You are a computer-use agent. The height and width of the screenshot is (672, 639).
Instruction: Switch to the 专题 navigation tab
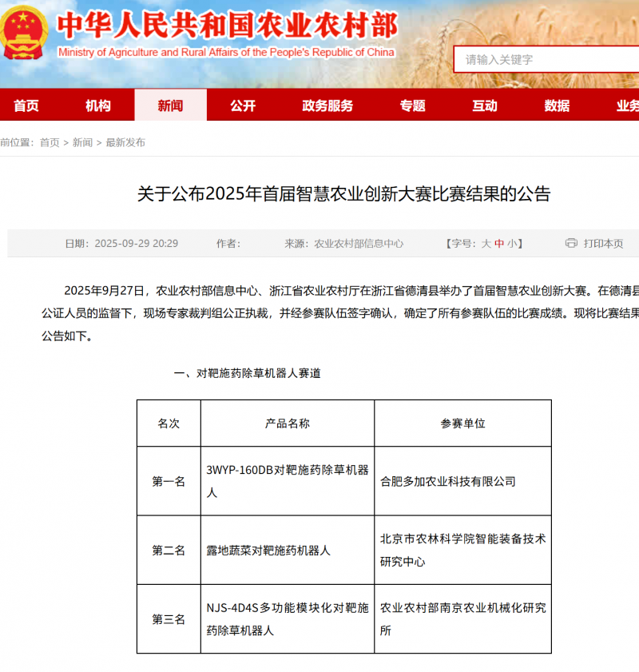tap(413, 105)
